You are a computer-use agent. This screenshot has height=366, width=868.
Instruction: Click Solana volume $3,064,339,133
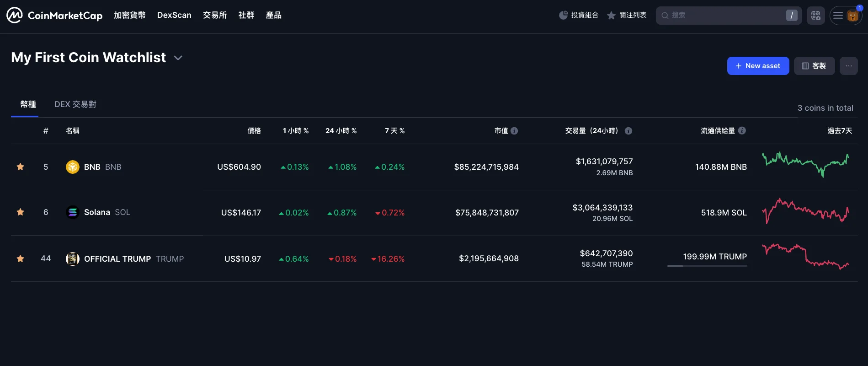tap(602, 208)
